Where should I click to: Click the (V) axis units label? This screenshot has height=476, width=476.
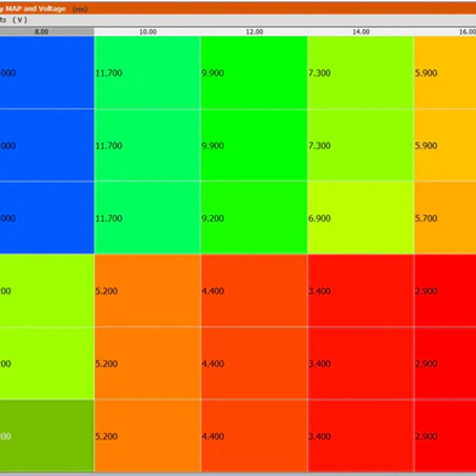point(19,20)
